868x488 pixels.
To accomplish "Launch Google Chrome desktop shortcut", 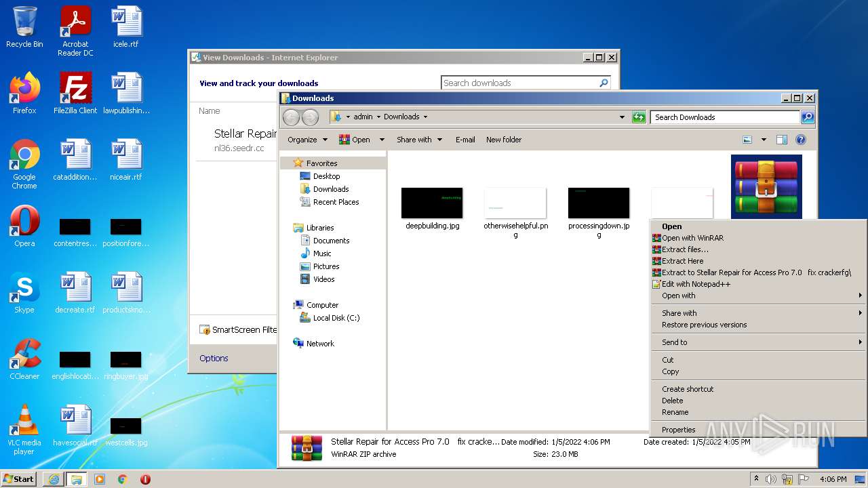I will 24,164.
